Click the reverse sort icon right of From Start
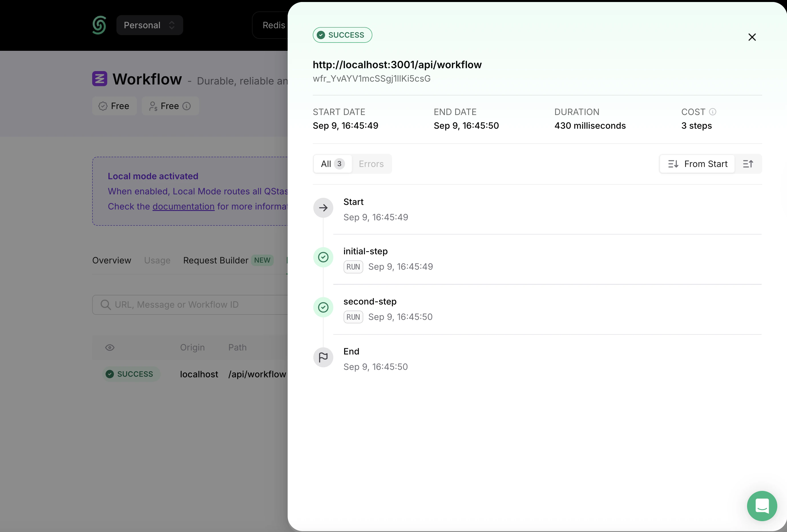Viewport: 787px width, 532px height. tap(748, 164)
